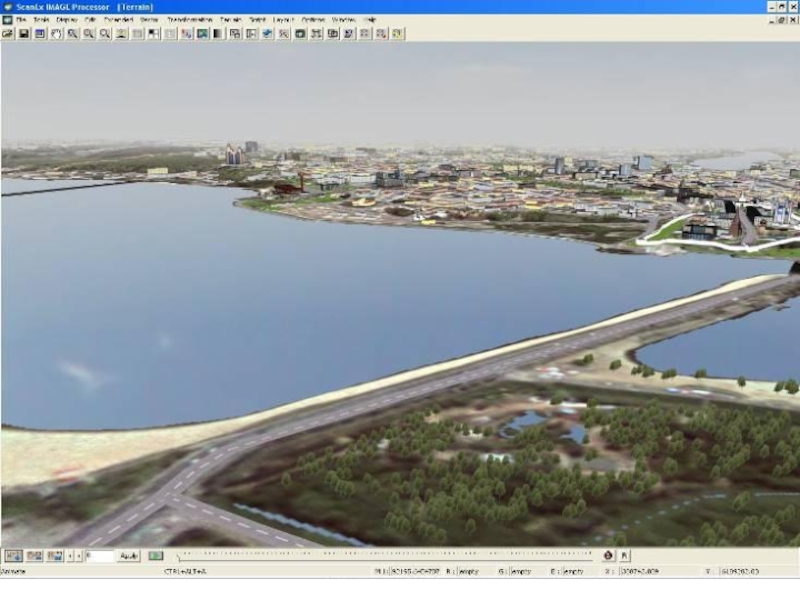
Task: Toggle the third view mode button bottom-left
Action: point(55,555)
